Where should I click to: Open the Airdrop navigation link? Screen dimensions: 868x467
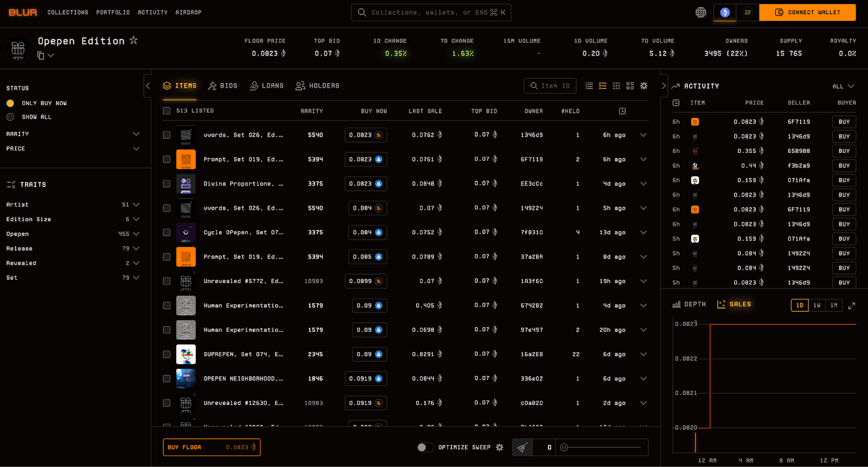click(188, 12)
